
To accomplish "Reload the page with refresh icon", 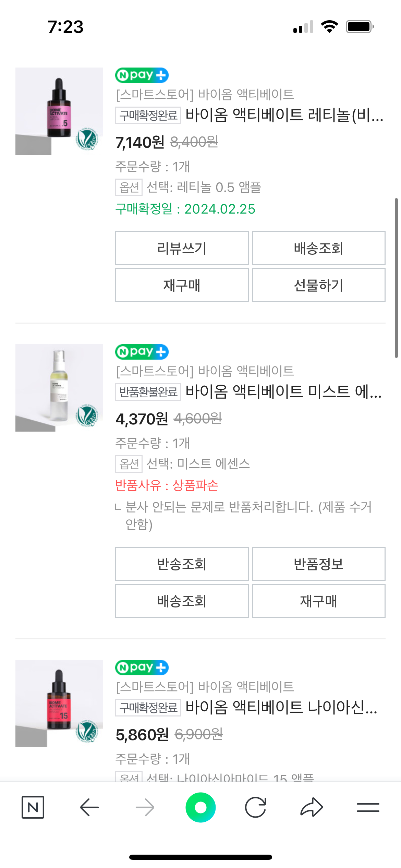I will (x=256, y=807).
